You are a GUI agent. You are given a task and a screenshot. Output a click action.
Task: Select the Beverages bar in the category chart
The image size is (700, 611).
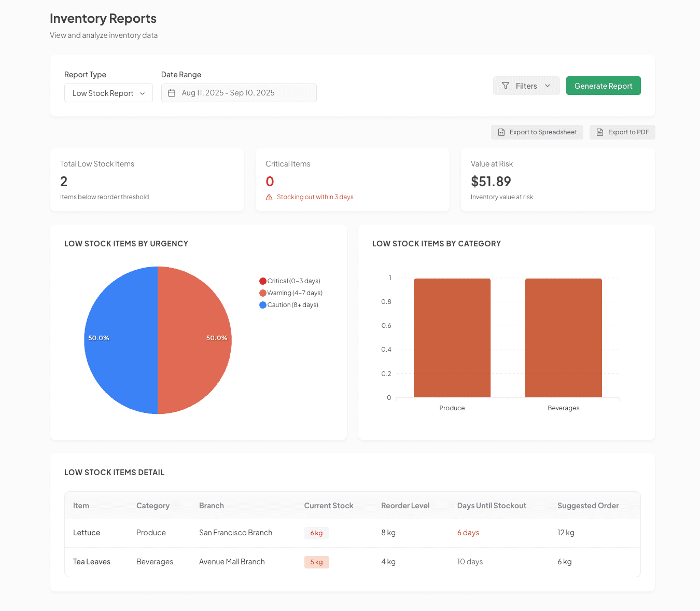(563, 338)
